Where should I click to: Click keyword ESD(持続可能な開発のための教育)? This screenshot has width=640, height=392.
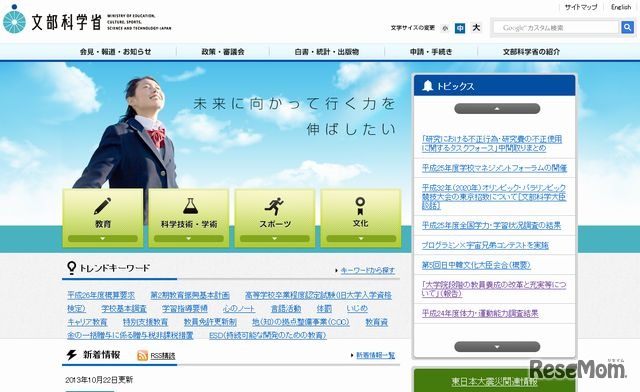pyautogui.click(x=268, y=335)
